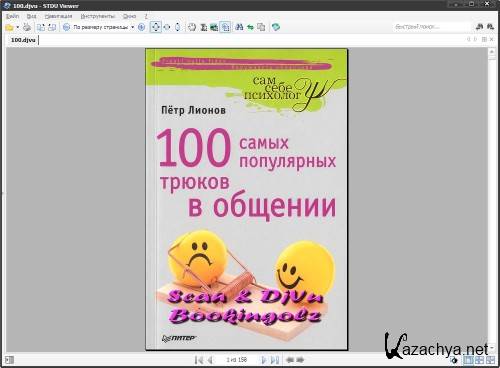Click the green arrows navigation icon
500x368 pixels.
[x=250, y=27]
